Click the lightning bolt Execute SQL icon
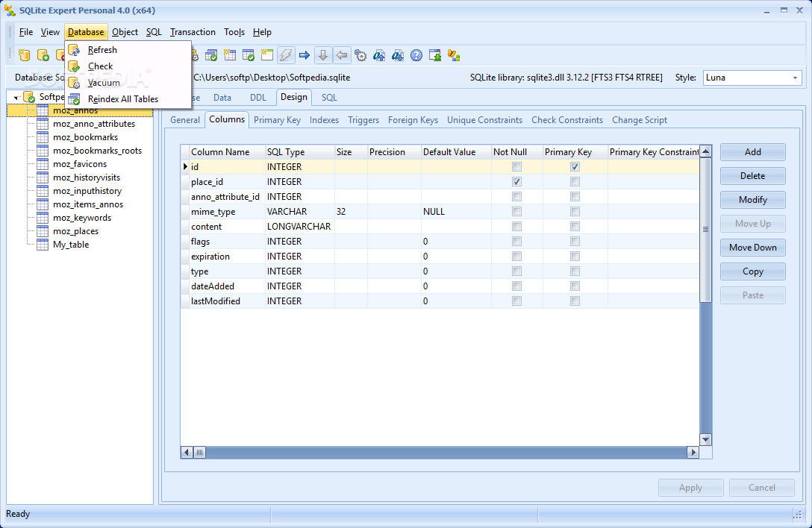The height and width of the screenshot is (528, 812). [x=286, y=55]
